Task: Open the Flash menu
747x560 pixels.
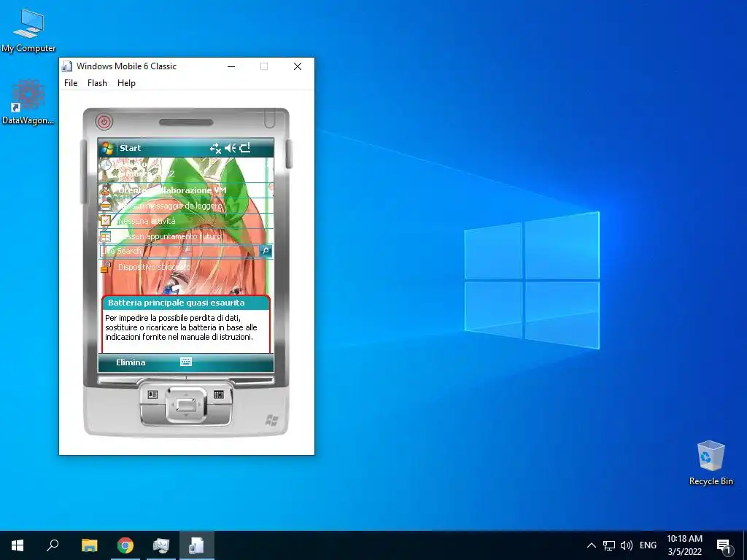Action: 97,83
